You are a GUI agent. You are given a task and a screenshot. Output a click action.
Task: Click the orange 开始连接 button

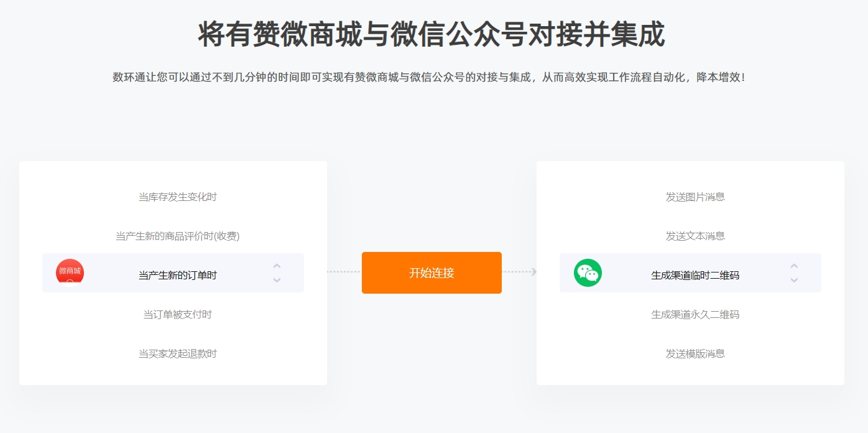pyautogui.click(x=432, y=272)
